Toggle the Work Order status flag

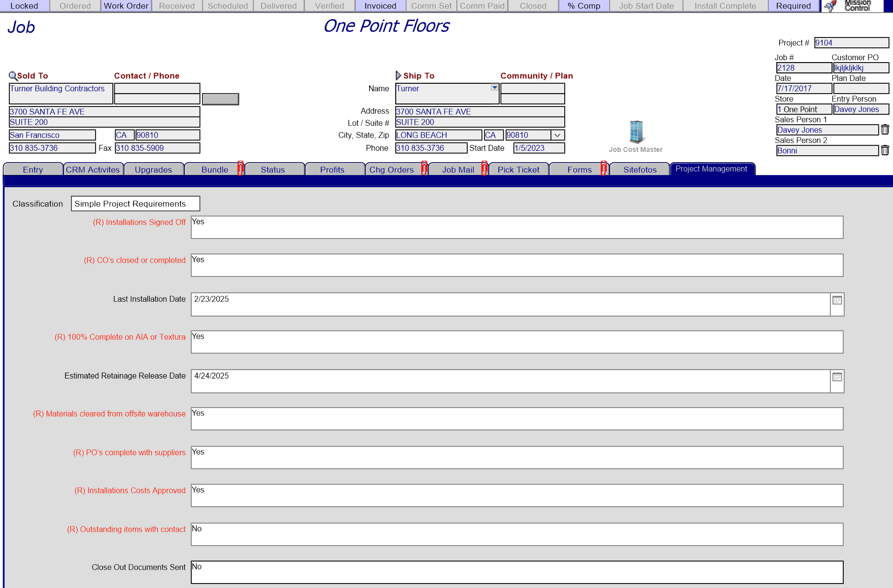point(126,5)
